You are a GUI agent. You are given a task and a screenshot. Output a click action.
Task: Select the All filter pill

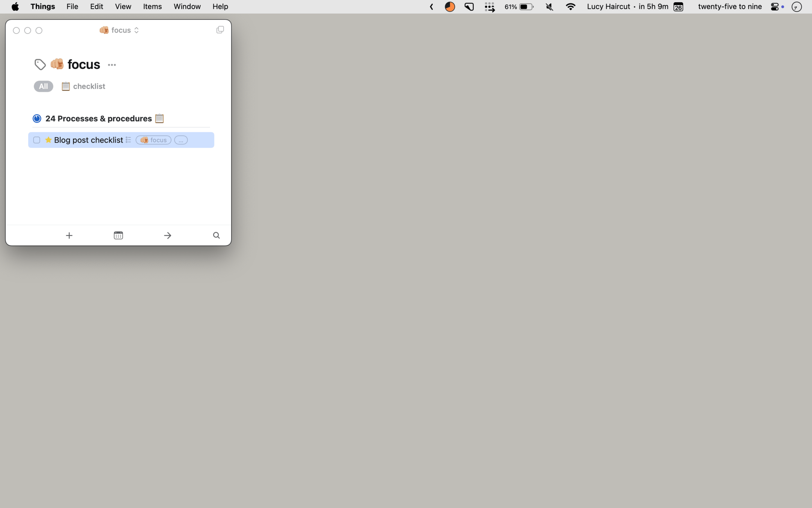point(43,86)
